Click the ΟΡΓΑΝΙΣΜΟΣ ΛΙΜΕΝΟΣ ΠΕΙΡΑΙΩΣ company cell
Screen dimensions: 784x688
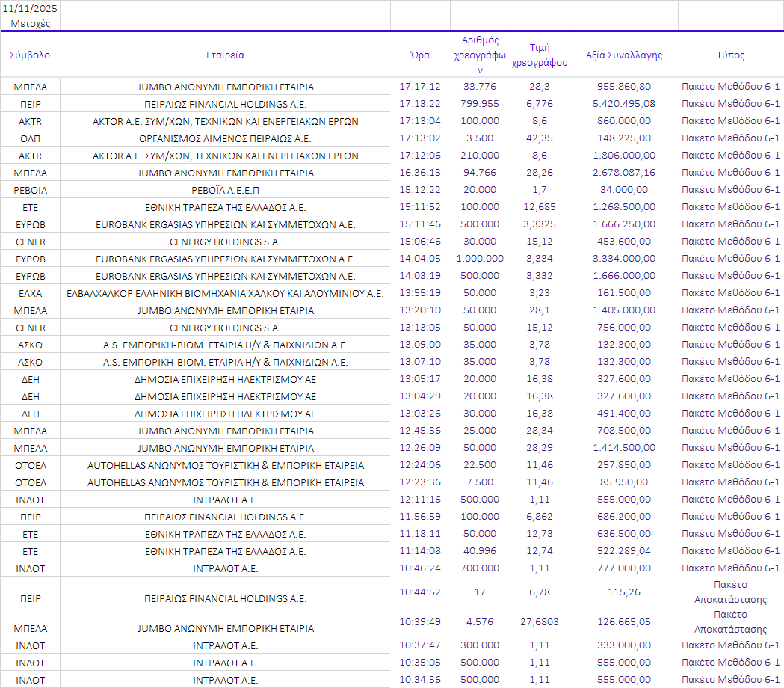[225, 138]
